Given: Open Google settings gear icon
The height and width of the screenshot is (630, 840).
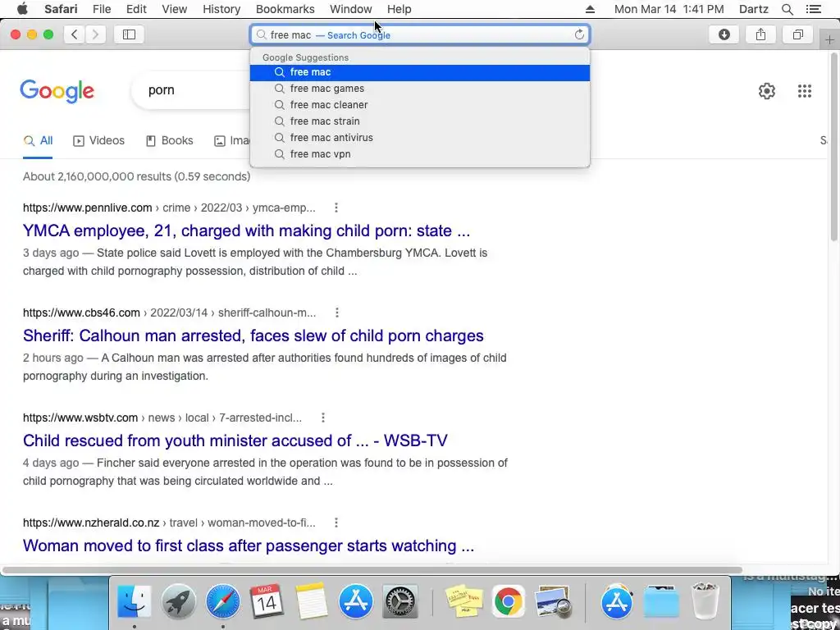Looking at the screenshot, I should [767, 91].
